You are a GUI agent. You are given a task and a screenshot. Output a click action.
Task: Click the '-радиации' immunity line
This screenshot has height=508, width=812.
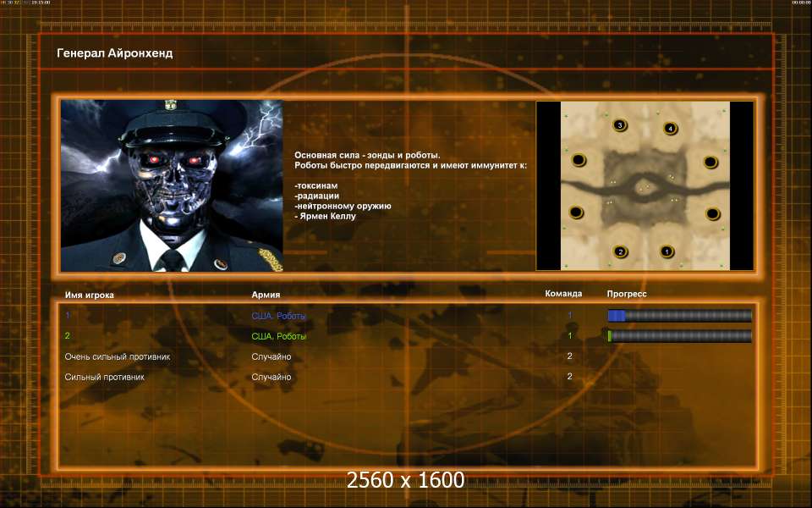tap(317, 196)
